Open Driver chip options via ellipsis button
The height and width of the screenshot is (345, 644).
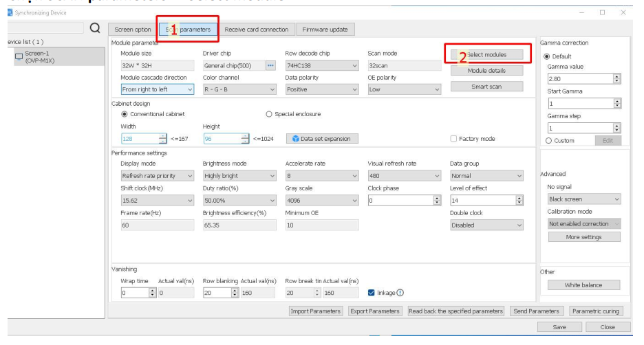tap(270, 65)
